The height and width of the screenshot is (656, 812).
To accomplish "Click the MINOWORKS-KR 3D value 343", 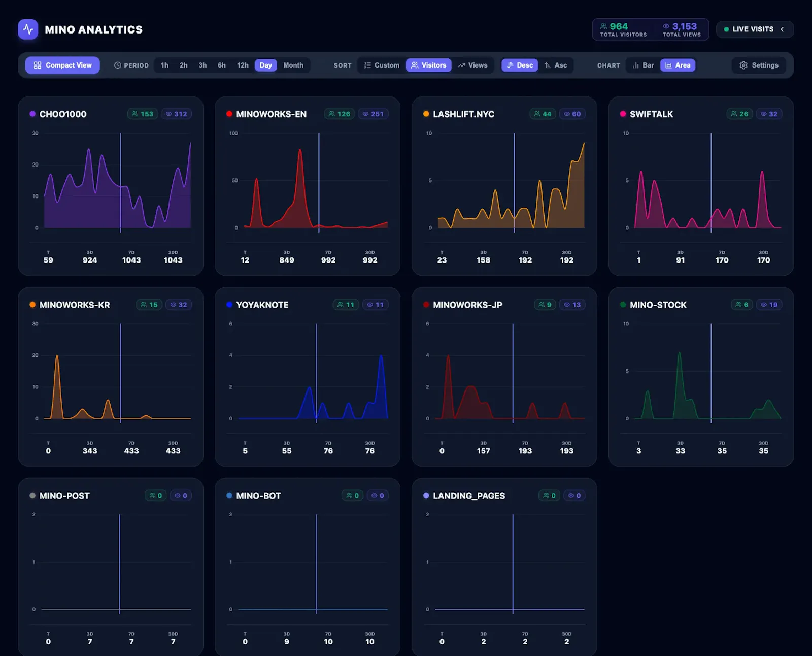I will tap(90, 451).
